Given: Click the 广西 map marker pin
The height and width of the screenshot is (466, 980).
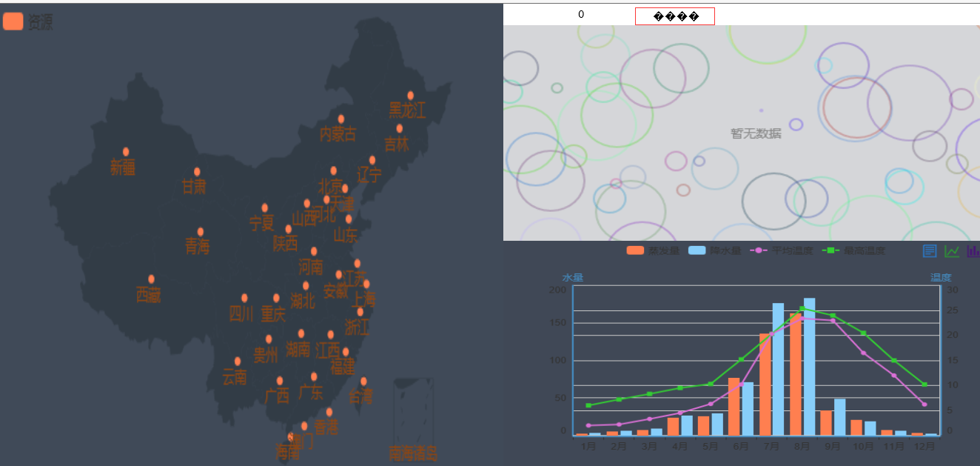Looking at the screenshot, I should tap(279, 381).
